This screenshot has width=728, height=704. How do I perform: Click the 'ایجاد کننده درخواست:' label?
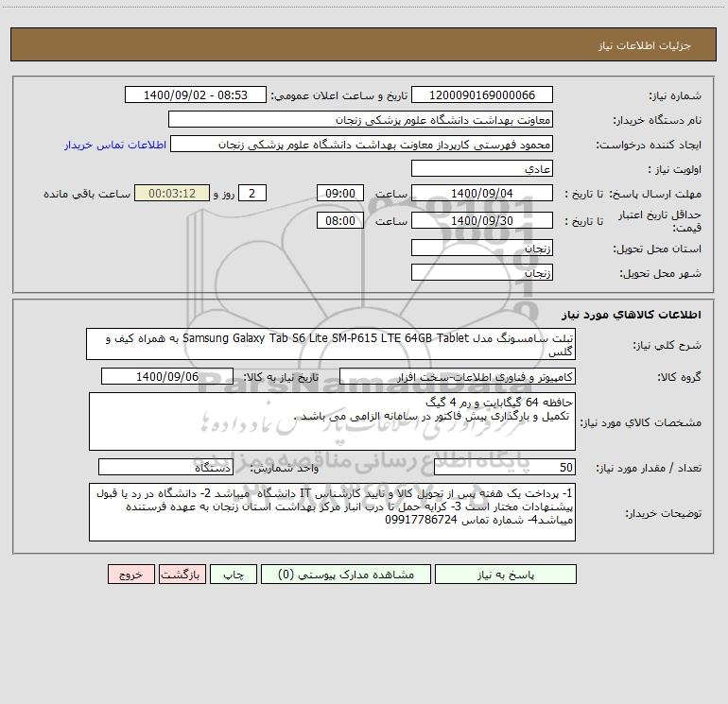[x=649, y=145]
